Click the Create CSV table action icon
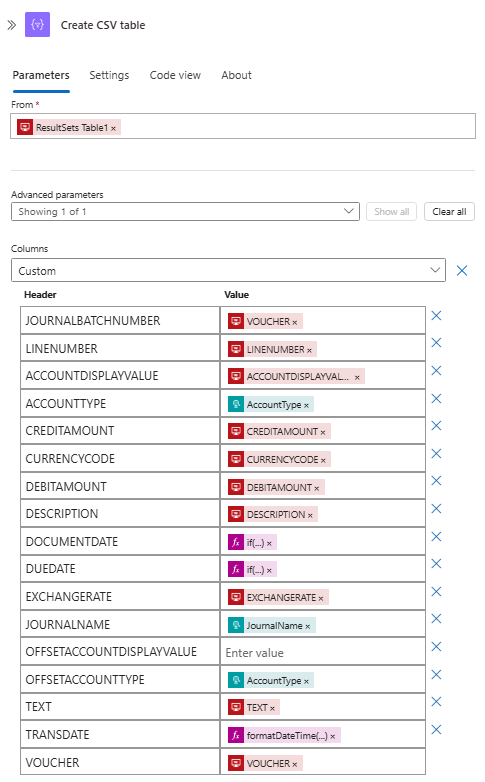The image size is (485, 782). tap(37, 24)
